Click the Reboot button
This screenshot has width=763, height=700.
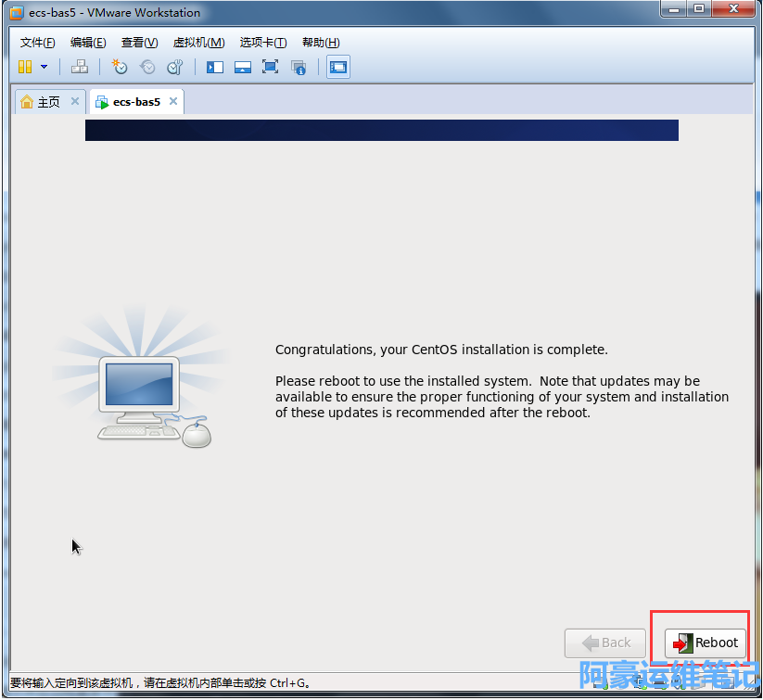coord(706,643)
